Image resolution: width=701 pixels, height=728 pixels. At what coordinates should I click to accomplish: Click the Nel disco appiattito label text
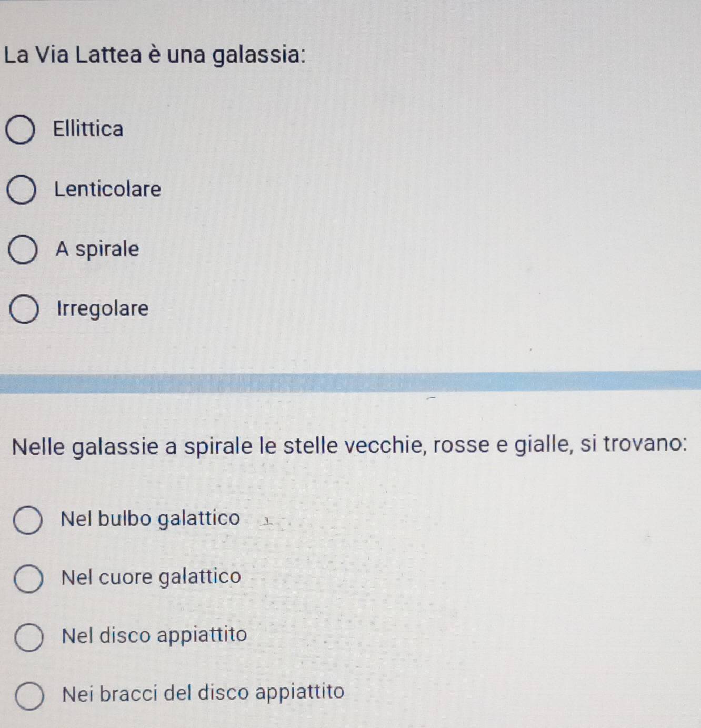pos(155,635)
